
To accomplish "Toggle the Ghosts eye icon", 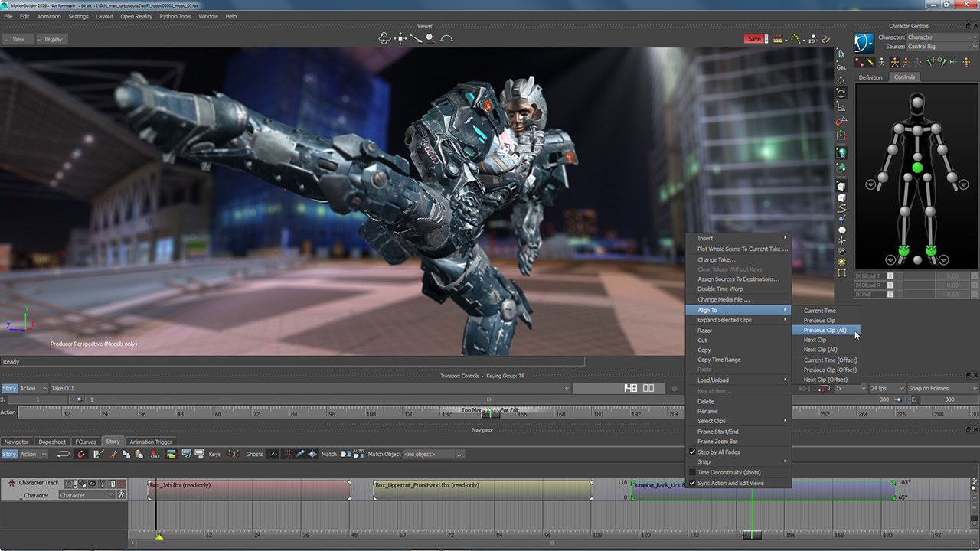I will pyautogui.click(x=273, y=454).
